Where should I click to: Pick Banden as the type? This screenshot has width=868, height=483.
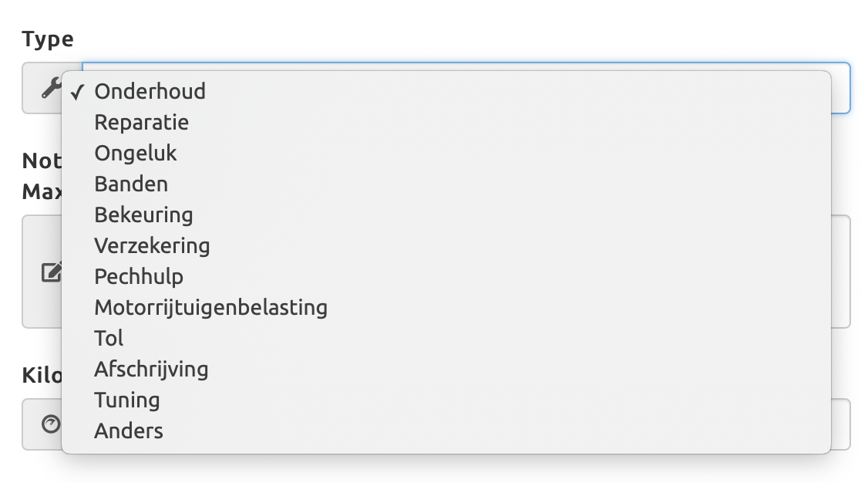(x=131, y=184)
